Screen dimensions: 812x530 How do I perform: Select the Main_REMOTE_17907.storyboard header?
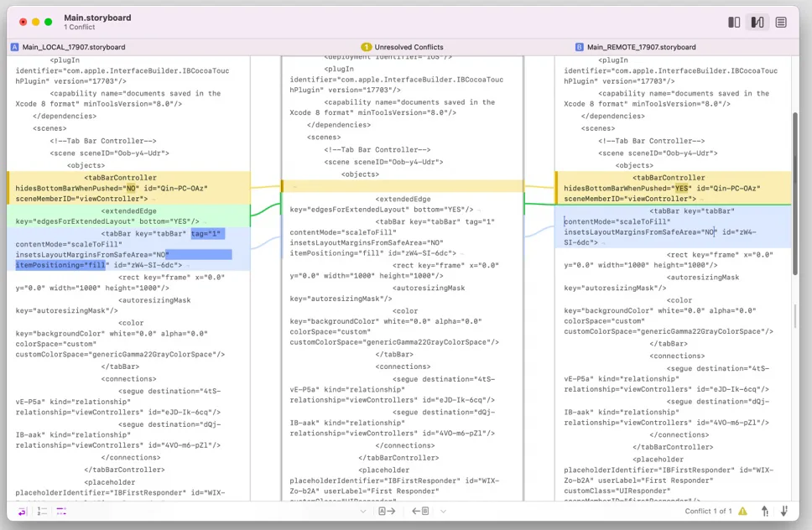coord(641,47)
